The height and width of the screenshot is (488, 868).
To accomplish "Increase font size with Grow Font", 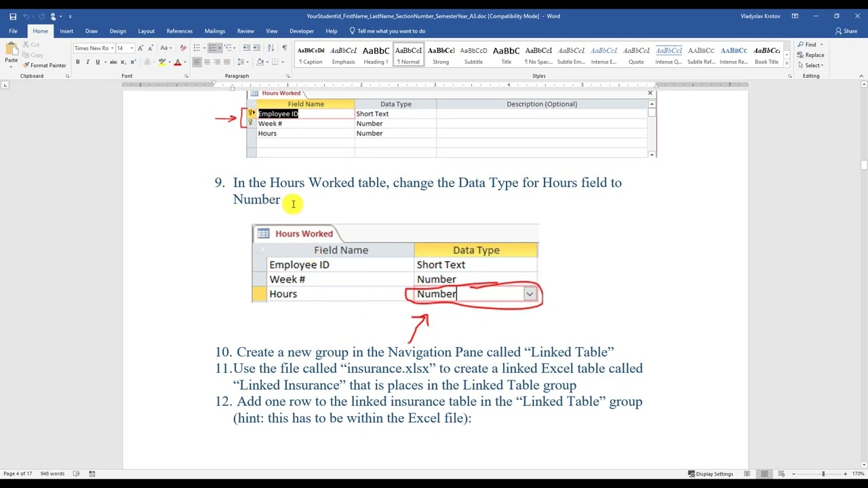I will click(140, 48).
